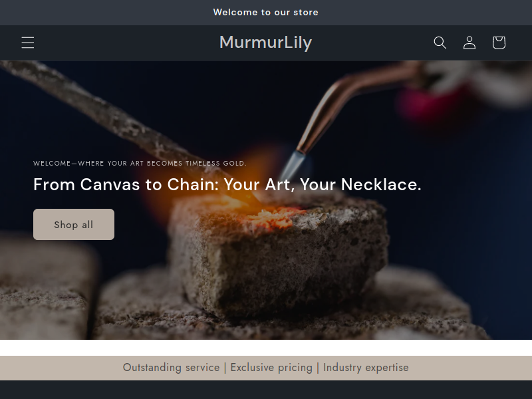Click 'Exclusive pricing' text in banner
This screenshot has width=532, height=399.
271,368
